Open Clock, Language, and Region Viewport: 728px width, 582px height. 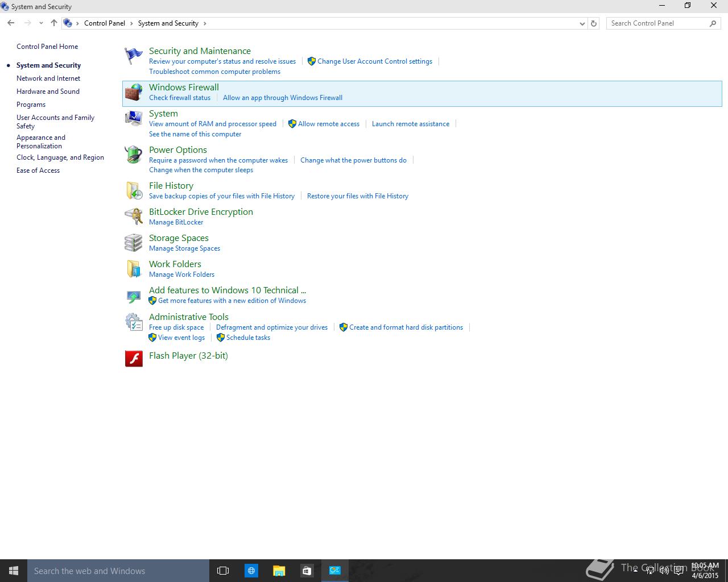tap(60, 157)
